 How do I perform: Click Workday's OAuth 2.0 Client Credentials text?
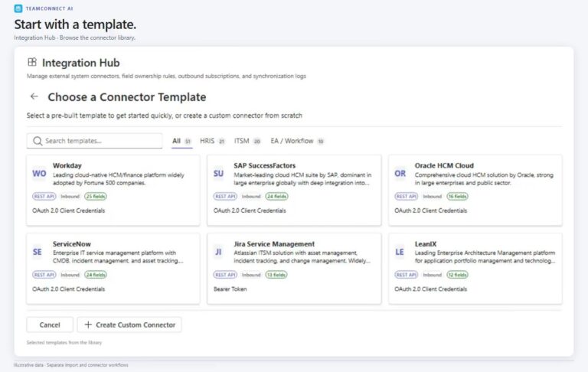point(69,210)
